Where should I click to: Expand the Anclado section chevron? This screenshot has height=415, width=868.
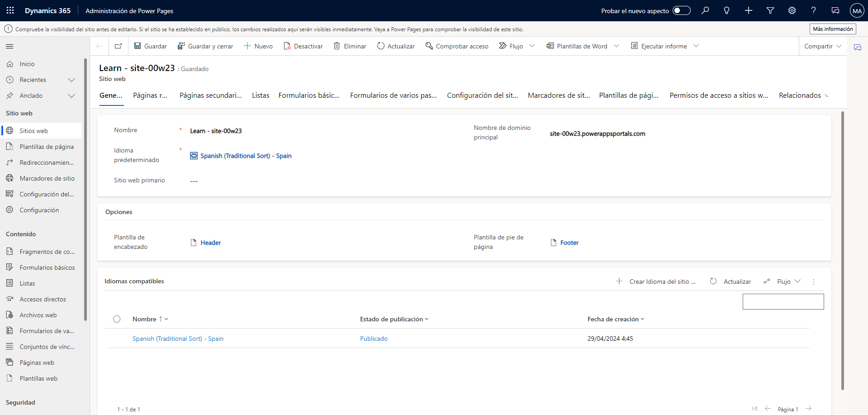point(71,96)
